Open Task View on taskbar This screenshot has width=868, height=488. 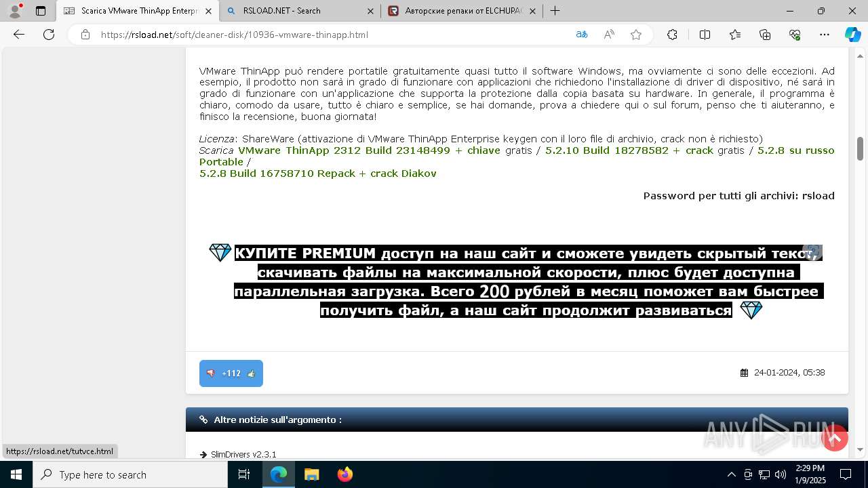click(x=244, y=474)
